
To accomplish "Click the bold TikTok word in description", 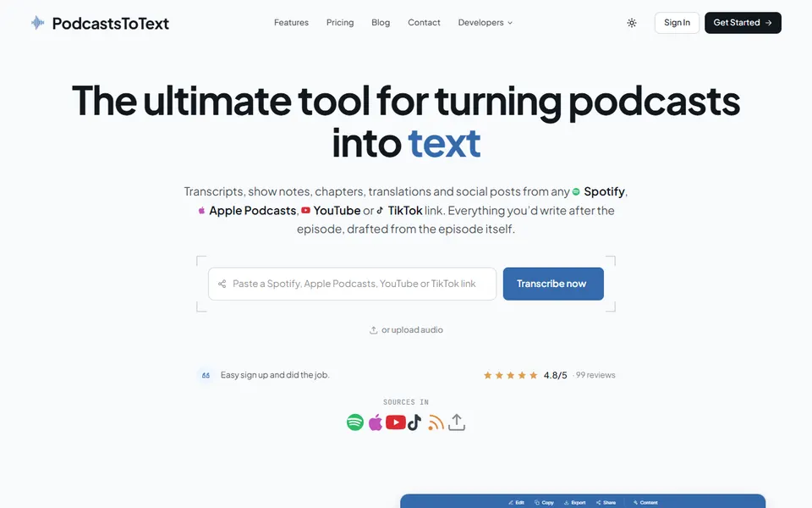I will pyautogui.click(x=405, y=211).
